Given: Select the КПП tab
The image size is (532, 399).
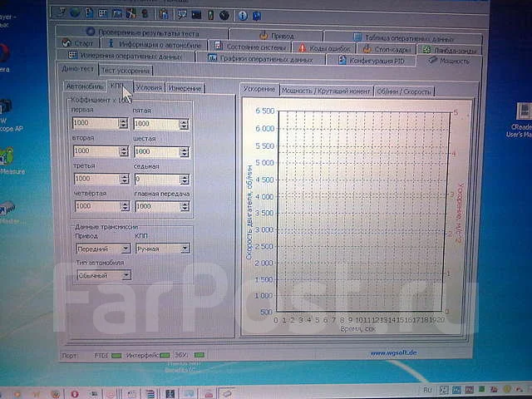Looking at the screenshot, I should point(119,86).
